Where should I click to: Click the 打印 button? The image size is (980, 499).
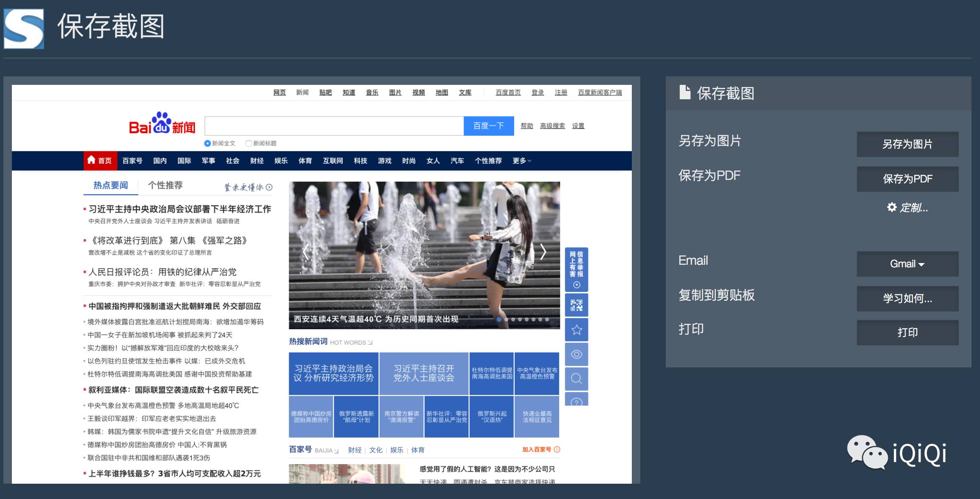point(907,333)
